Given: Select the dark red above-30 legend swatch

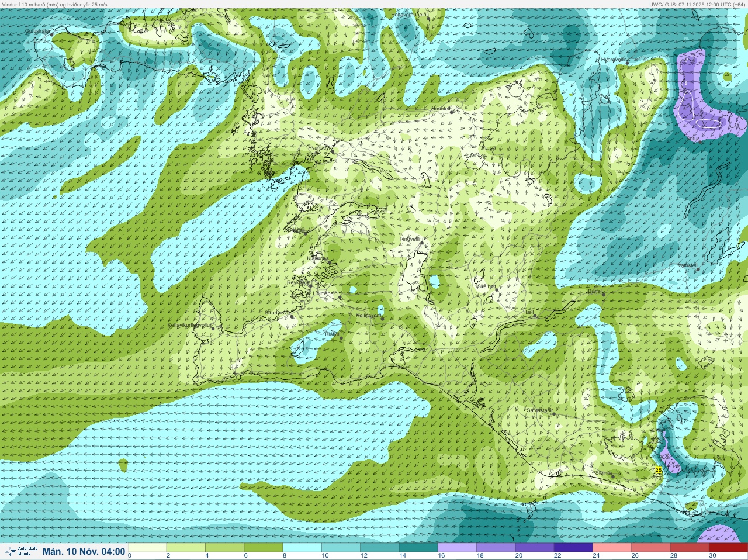Looking at the screenshot, I should 728,548.
